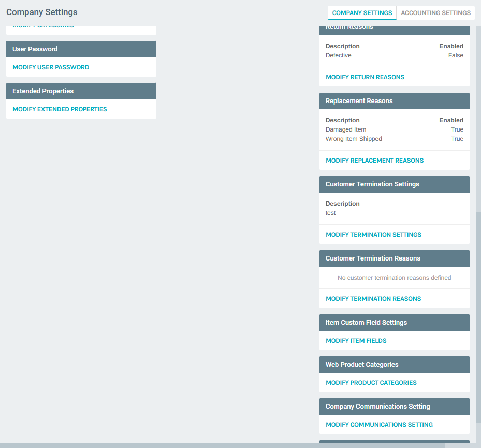481x448 pixels.
Task: Open Modify User Password
Action: (51, 67)
